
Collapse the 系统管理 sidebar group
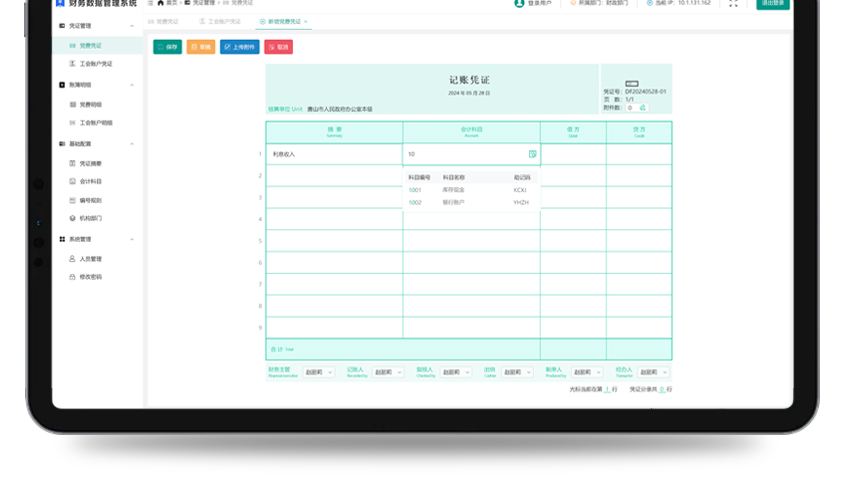pos(132,240)
